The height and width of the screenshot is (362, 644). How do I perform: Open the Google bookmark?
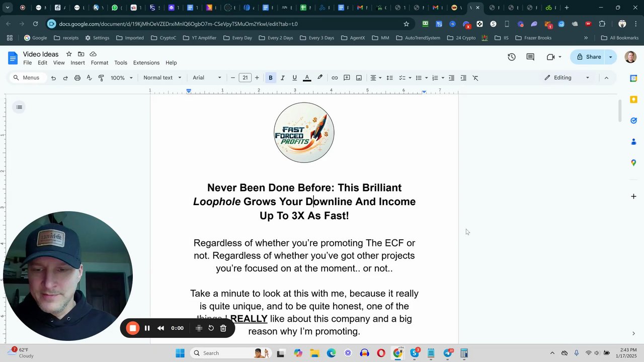pos(35,38)
